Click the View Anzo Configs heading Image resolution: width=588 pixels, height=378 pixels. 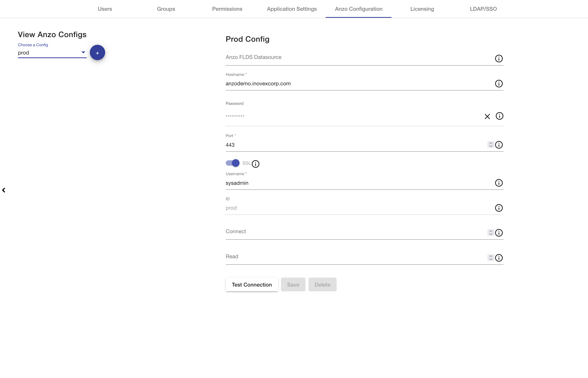(x=52, y=34)
